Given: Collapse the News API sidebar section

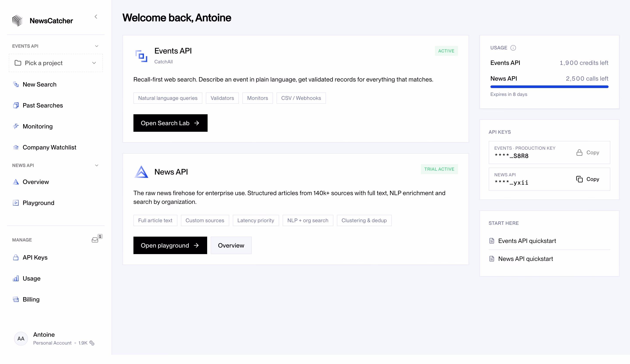Looking at the screenshot, I should point(97,166).
